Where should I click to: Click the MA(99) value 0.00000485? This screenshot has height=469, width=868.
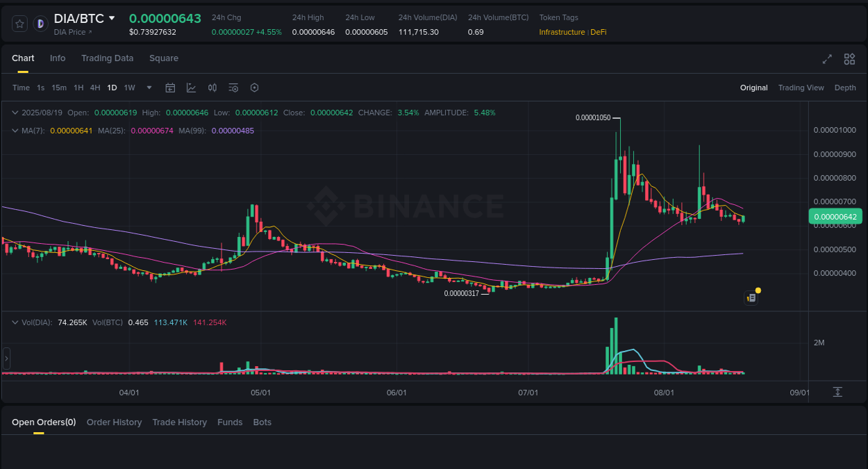[233, 131]
